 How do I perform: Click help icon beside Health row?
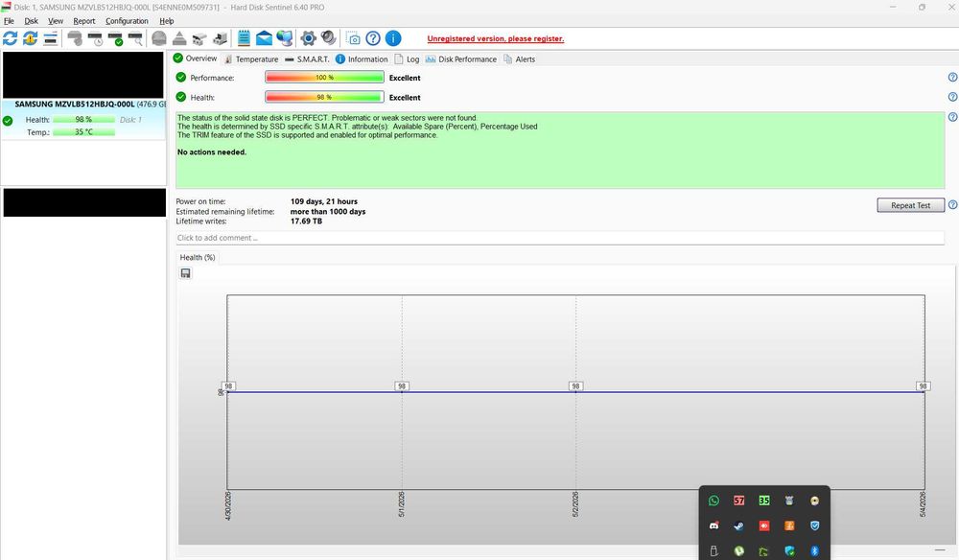(x=952, y=97)
